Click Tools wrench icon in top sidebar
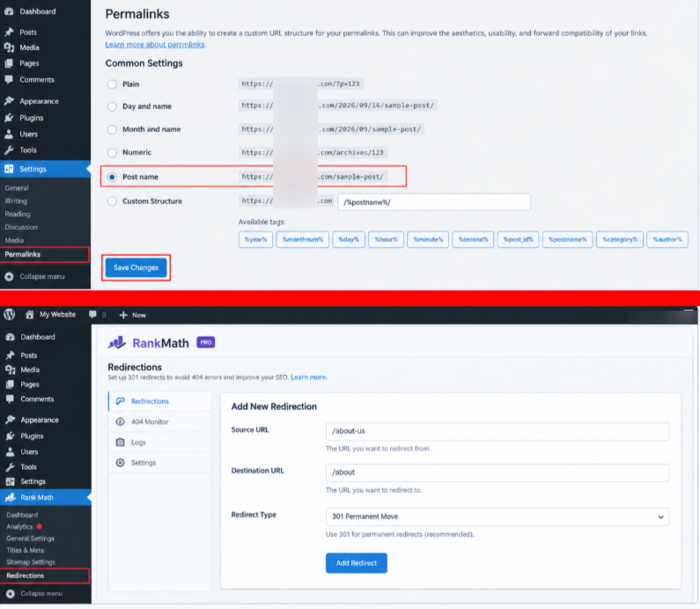The width and height of the screenshot is (700, 609). [9, 150]
